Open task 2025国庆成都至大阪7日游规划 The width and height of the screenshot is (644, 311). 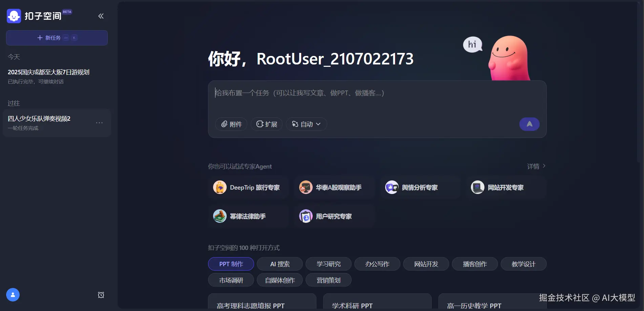57,76
